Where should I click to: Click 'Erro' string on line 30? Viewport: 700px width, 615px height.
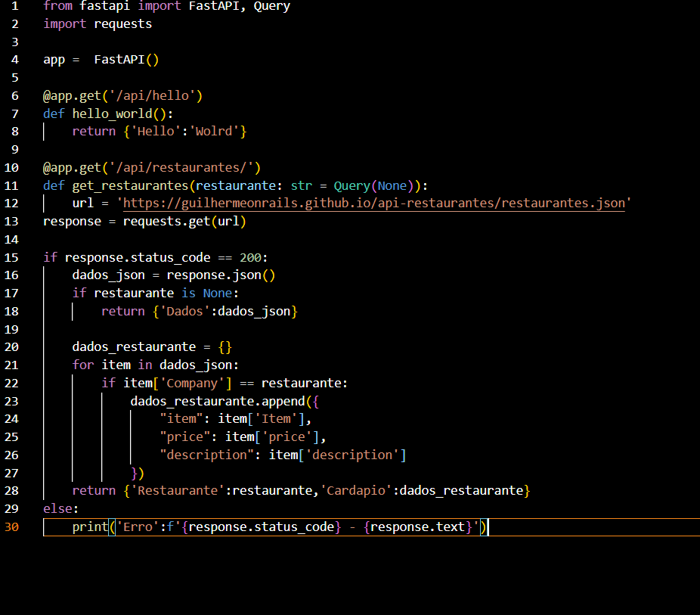138,527
